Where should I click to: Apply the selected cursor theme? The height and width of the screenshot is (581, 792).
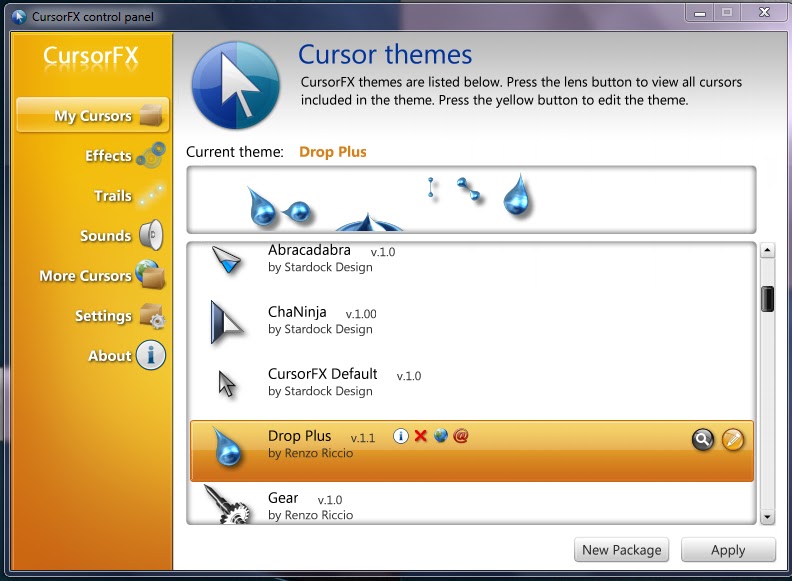coord(728,550)
